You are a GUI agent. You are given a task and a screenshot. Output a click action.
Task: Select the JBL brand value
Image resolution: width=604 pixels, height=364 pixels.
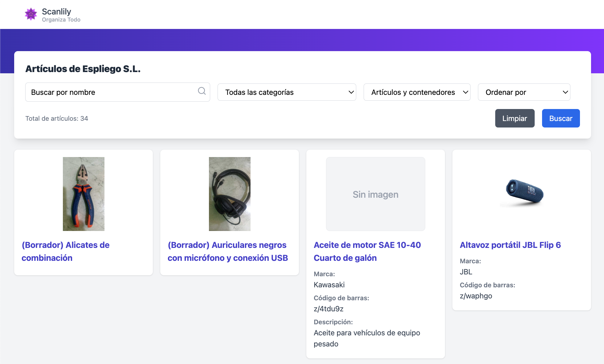point(466,272)
